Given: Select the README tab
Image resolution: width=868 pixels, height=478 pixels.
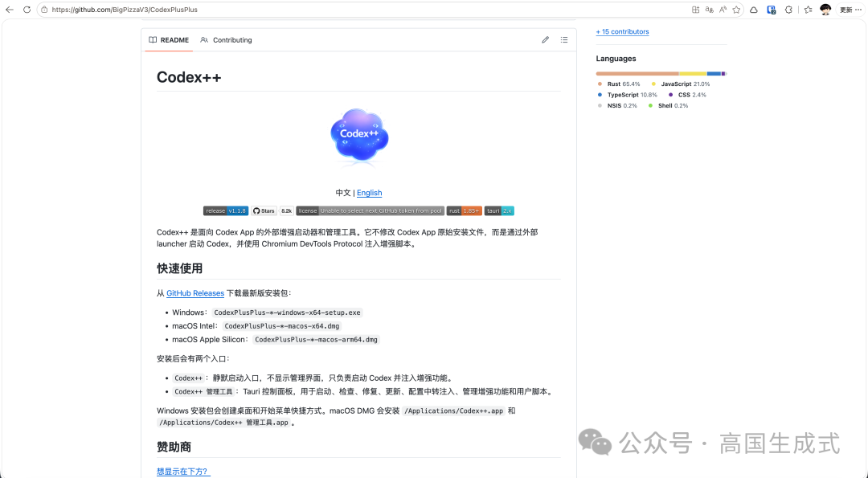Looking at the screenshot, I should tap(169, 40).
